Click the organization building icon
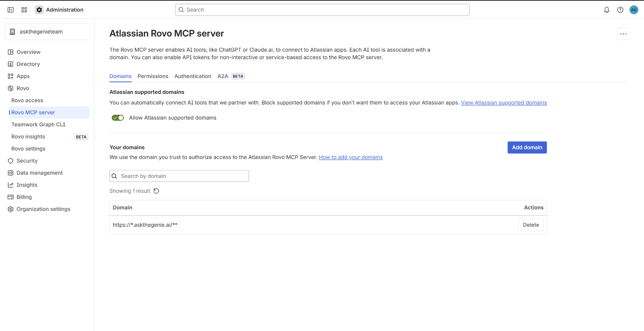This screenshot has height=331, width=644. coord(12,32)
